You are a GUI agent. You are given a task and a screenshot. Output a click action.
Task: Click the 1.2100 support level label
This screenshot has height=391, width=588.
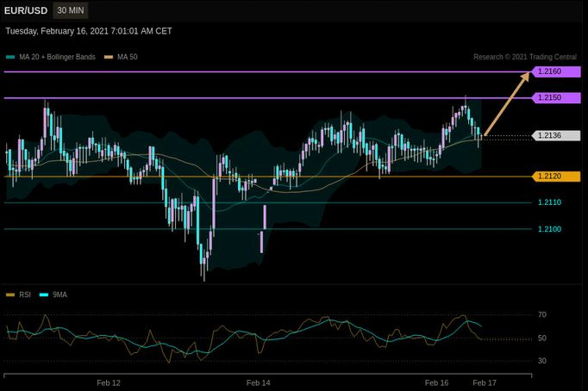click(549, 229)
